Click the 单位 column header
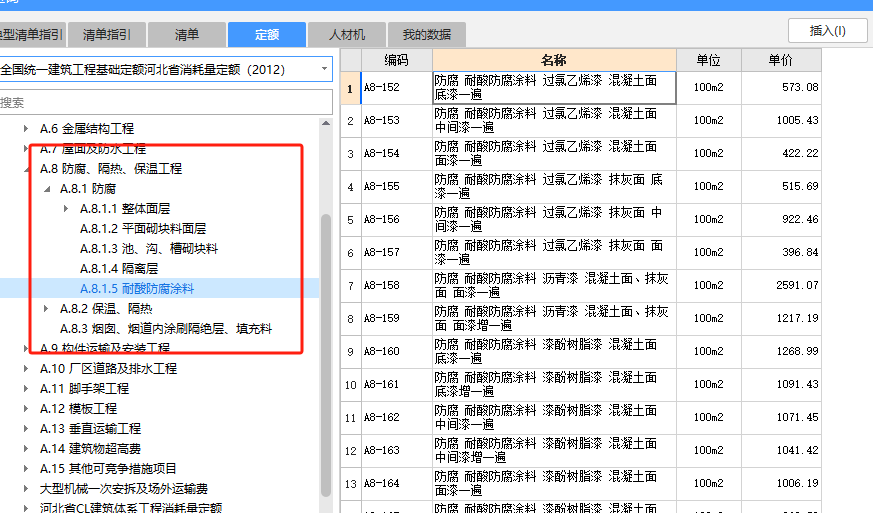 tap(709, 60)
